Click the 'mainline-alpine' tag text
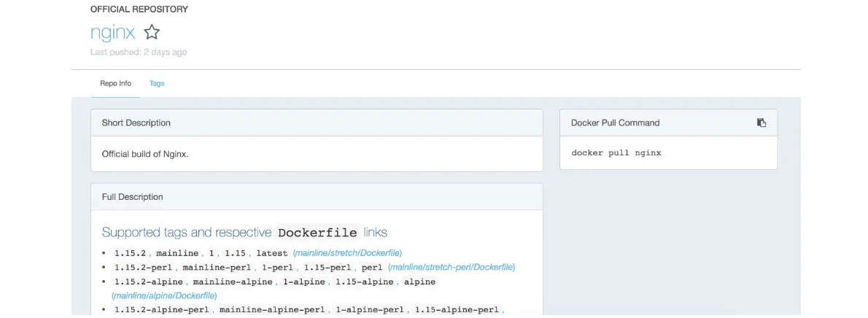868x318 pixels. pyautogui.click(x=233, y=282)
